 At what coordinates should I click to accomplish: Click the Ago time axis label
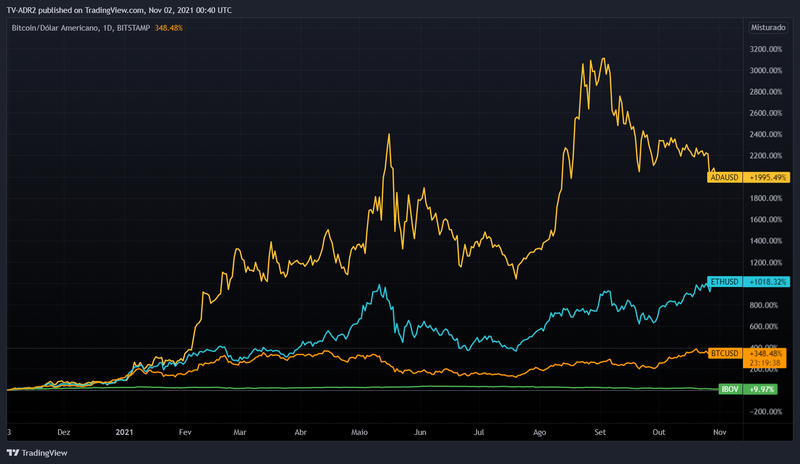pyautogui.click(x=539, y=432)
